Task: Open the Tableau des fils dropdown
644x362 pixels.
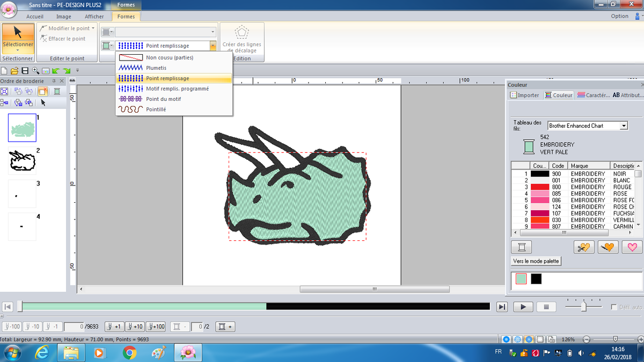Action: pos(624,125)
